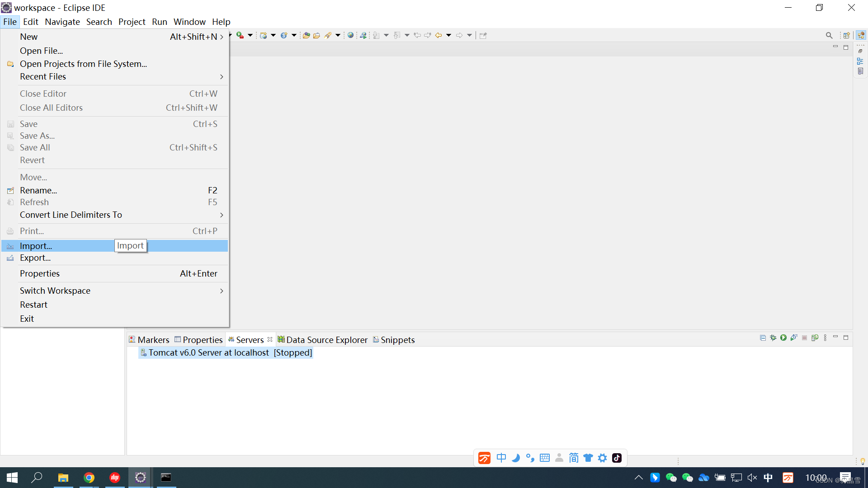Image resolution: width=868 pixels, height=488 pixels.
Task: Collapse all in Servers view
Action: click(x=763, y=338)
